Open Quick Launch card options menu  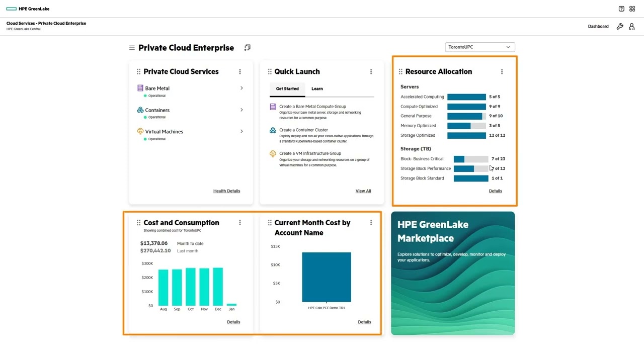[371, 71]
